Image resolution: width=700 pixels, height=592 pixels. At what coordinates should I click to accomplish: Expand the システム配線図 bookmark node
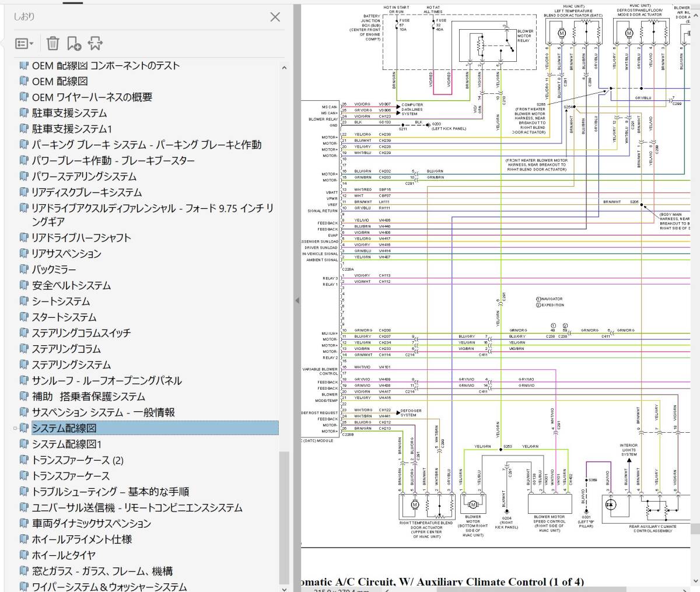coord(15,428)
